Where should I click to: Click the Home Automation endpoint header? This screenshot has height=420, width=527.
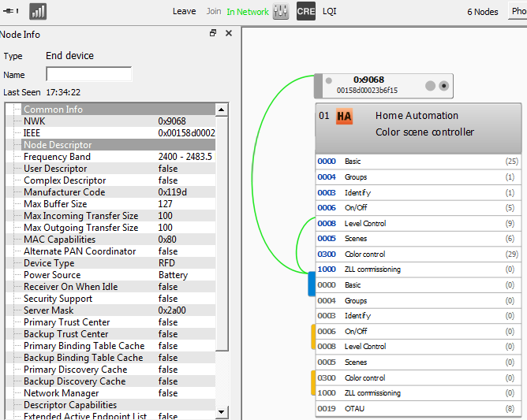(418, 128)
